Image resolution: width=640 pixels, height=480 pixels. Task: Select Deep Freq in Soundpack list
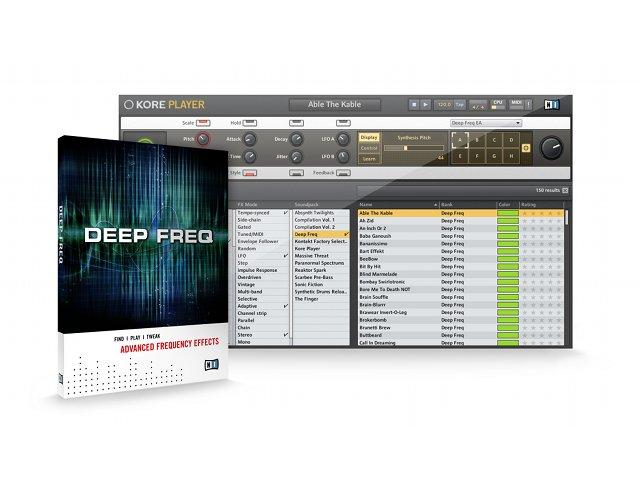click(x=321, y=235)
